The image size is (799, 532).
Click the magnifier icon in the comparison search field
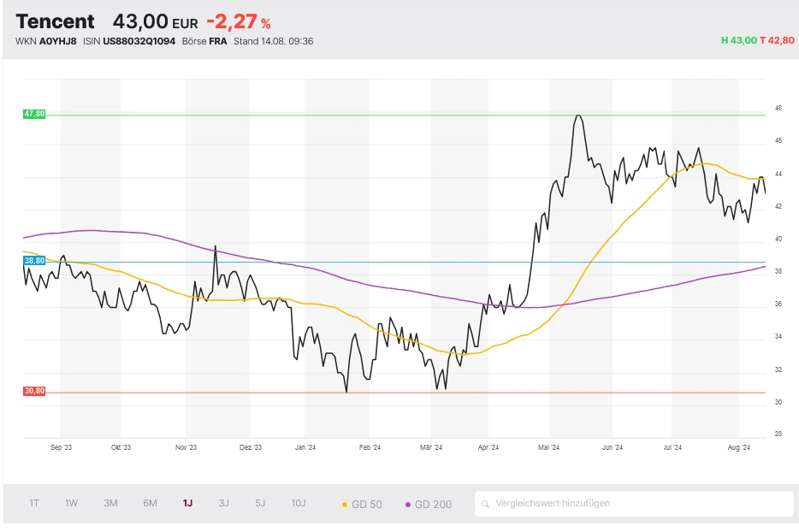486,504
